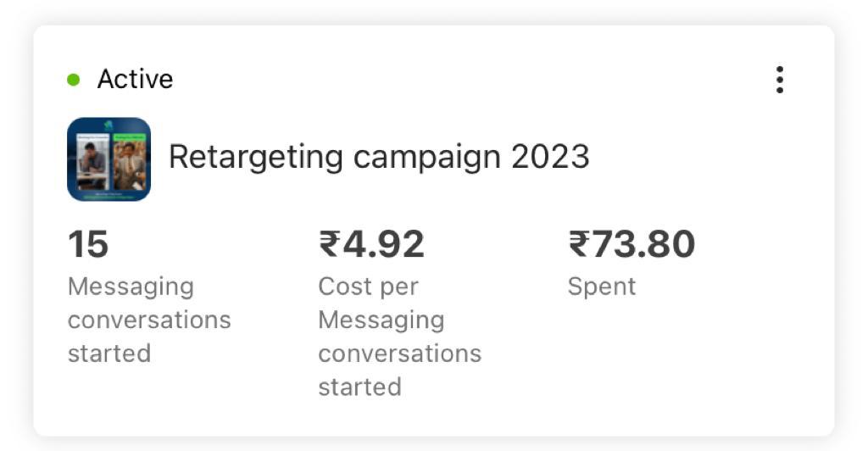Image resolution: width=868 pixels, height=451 pixels.
Task: Click the word Retargeting in the title
Action: point(256,158)
